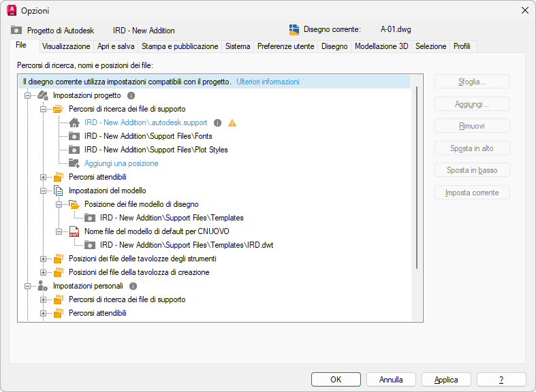
Task: Click folder icon of Support Files\Plot Styles row
Action: [x=74, y=150]
